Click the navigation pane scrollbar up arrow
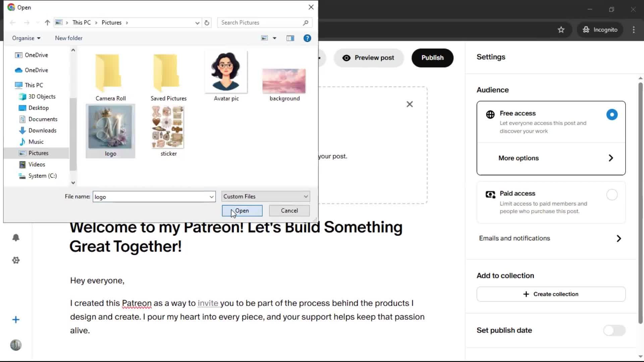 [73, 50]
